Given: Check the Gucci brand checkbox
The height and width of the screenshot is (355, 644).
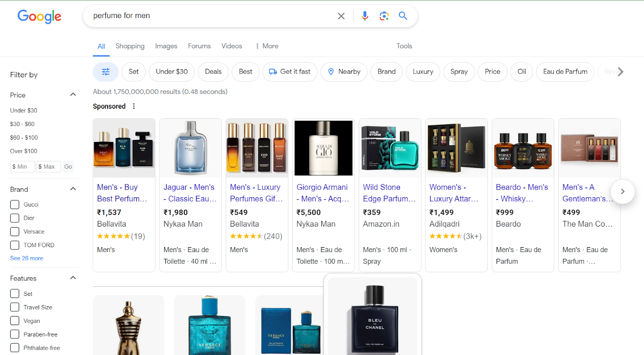Looking at the screenshot, I should [15, 204].
